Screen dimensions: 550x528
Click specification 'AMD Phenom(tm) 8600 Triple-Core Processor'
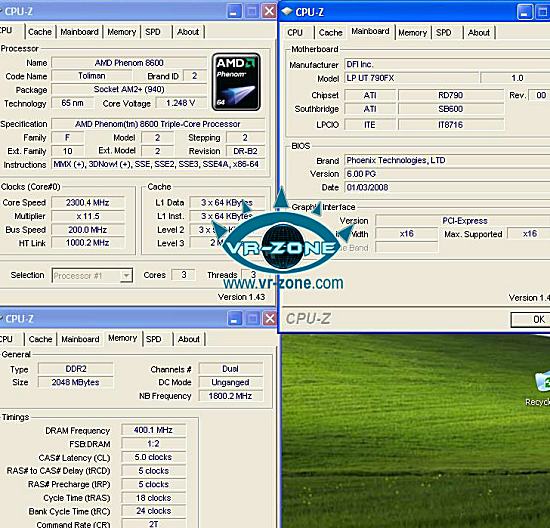[x=158, y=124]
